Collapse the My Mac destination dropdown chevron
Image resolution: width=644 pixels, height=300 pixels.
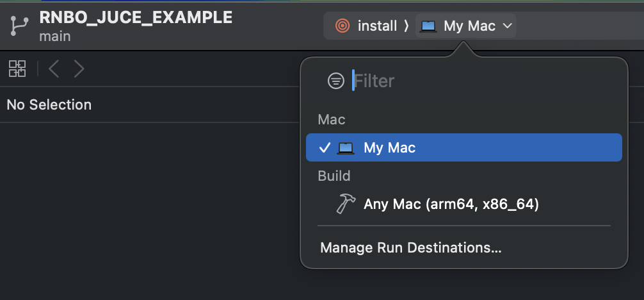507,26
